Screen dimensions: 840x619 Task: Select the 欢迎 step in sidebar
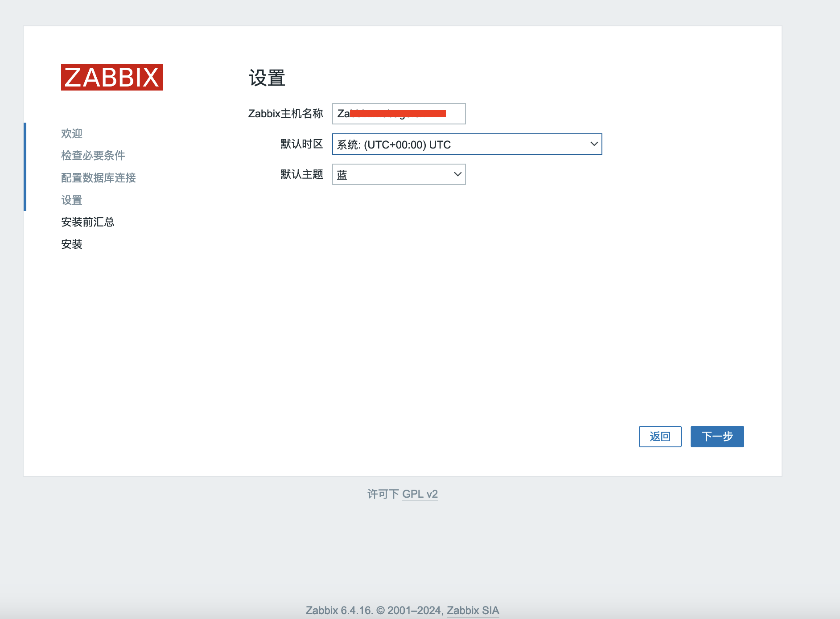coord(72,133)
